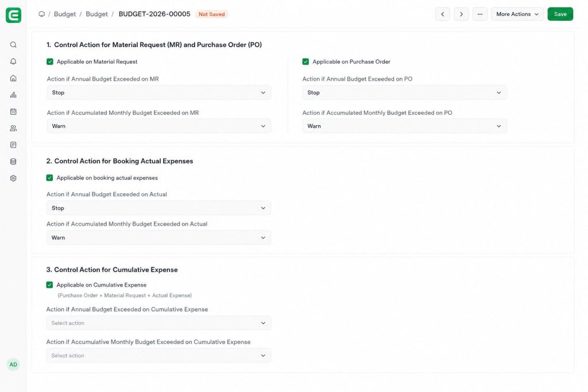Image resolution: width=588 pixels, height=392 pixels.
Task: Open Annual Budget Exceeded on MR dropdown
Action: pos(159,92)
